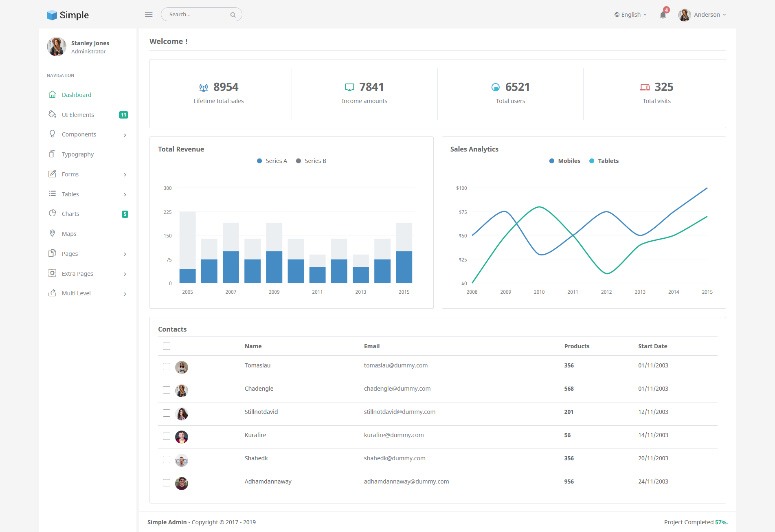Click the Typography sidebar icon
The height and width of the screenshot is (532, 775).
[x=52, y=154]
